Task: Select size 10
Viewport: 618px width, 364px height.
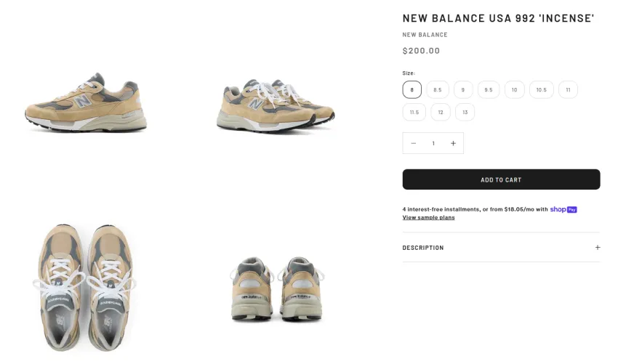Action: [x=514, y=90]
